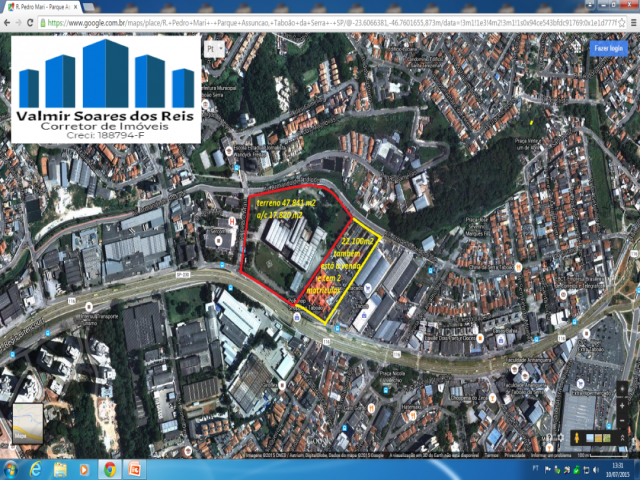640x480 pixels.
Task: Click the Fazer login button
Action: [608, 48]
